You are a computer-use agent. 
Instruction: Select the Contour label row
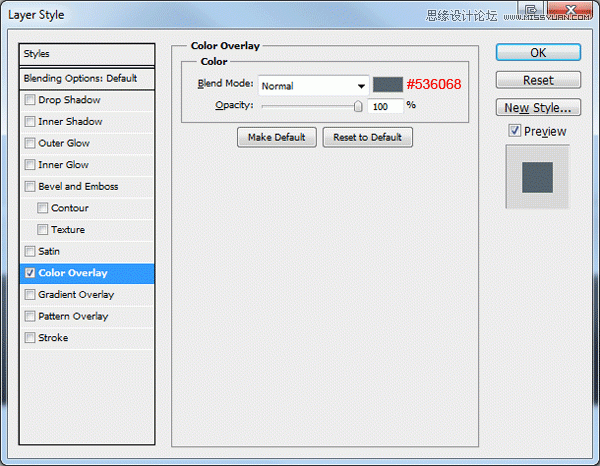point(87,208)
